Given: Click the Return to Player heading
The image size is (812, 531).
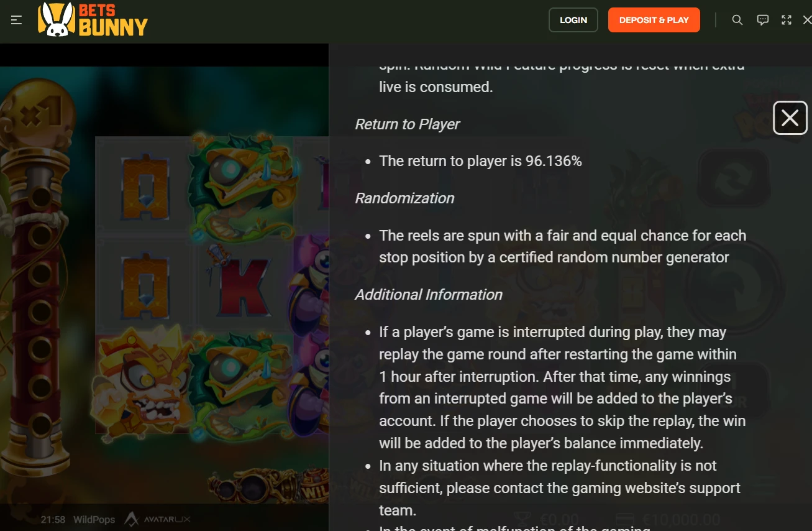Looking at the screenshot, I should click(x=407, y=124).
